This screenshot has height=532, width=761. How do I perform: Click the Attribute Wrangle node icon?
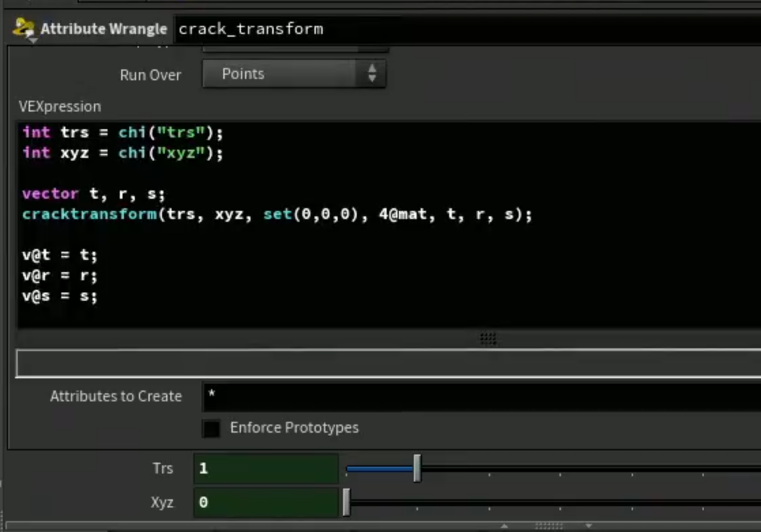click(x=23, y=27)
